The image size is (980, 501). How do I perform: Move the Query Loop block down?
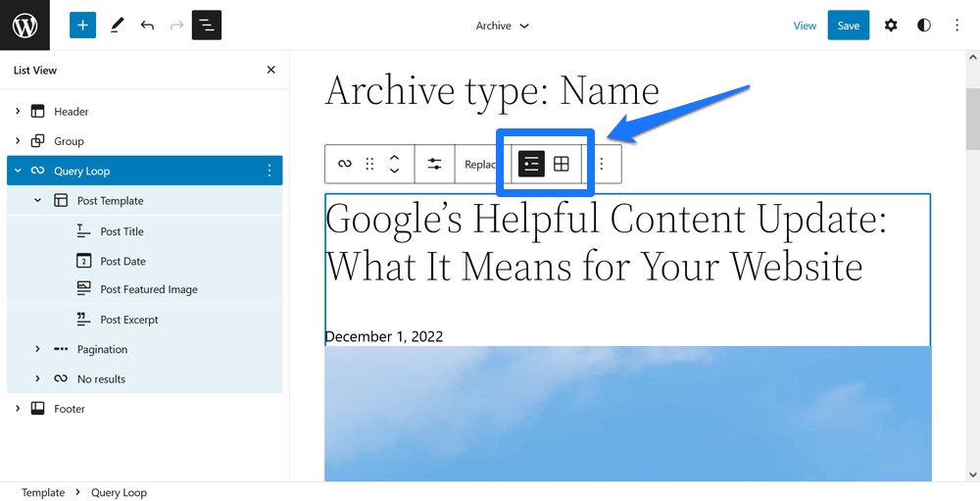394,171
